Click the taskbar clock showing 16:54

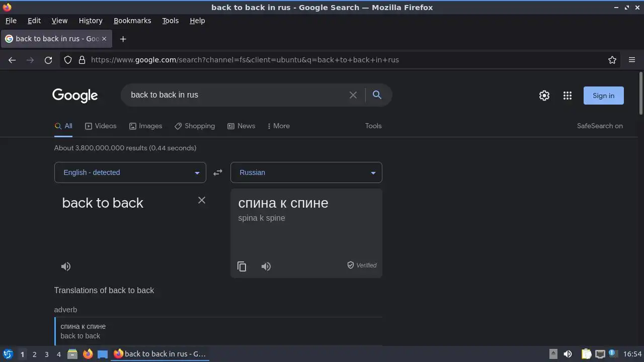(632, 354)
